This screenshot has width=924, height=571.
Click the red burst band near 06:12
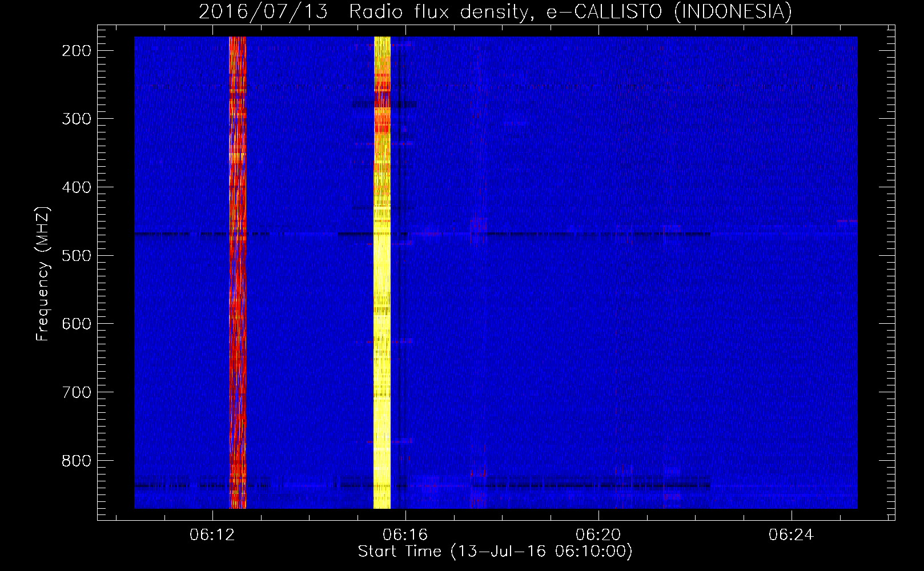(x=238, y=272)
